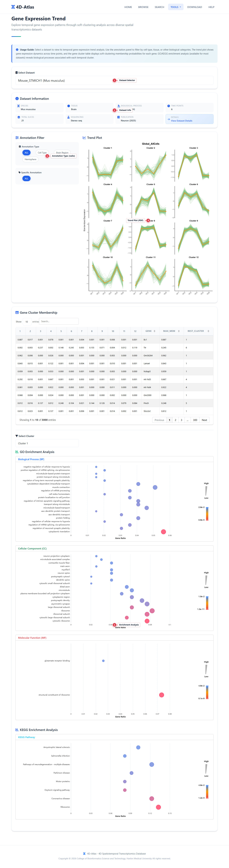Screen dimensions: 229x868
Task: Click the Select Cluster funnel icon
Action: 17,436
